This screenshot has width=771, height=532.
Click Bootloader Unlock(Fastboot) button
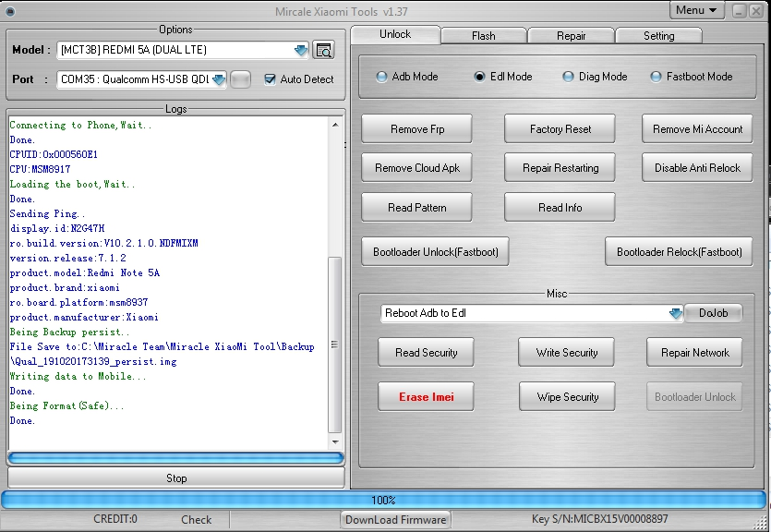tap(435, 252)
